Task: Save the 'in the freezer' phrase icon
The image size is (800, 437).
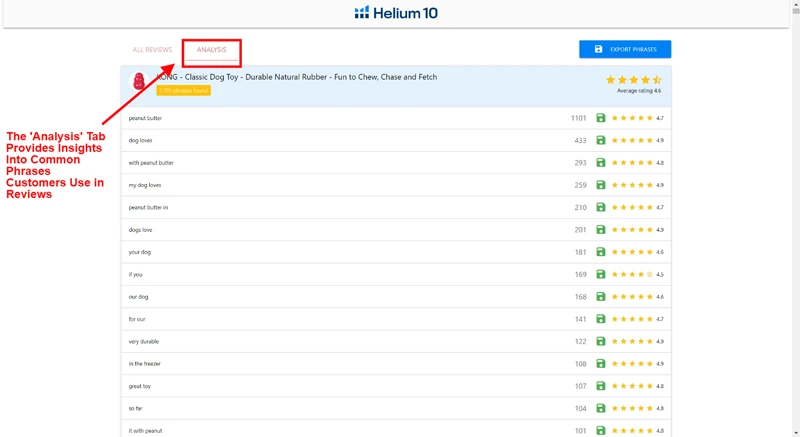Action: coord(601,364)
